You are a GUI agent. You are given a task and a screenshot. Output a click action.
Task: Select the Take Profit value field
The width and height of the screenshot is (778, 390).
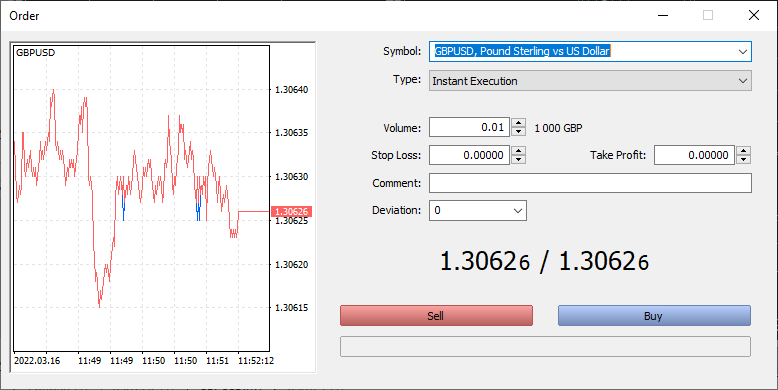click(x=694, y=155)
